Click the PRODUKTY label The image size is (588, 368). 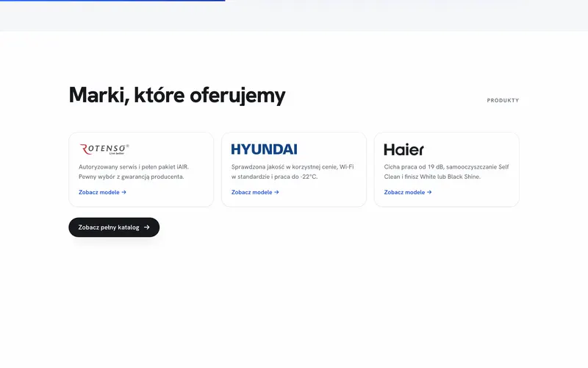[x=503, y=100]
